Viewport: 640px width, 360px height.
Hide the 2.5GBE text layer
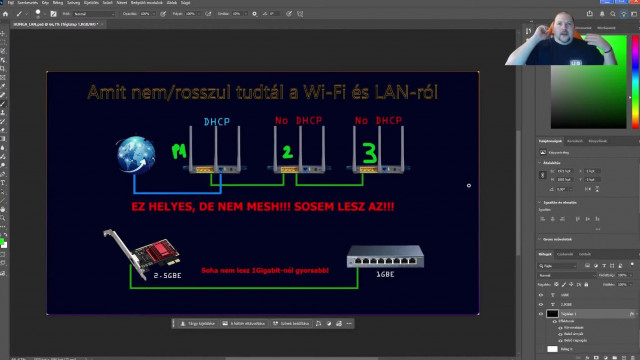[541, 304]
